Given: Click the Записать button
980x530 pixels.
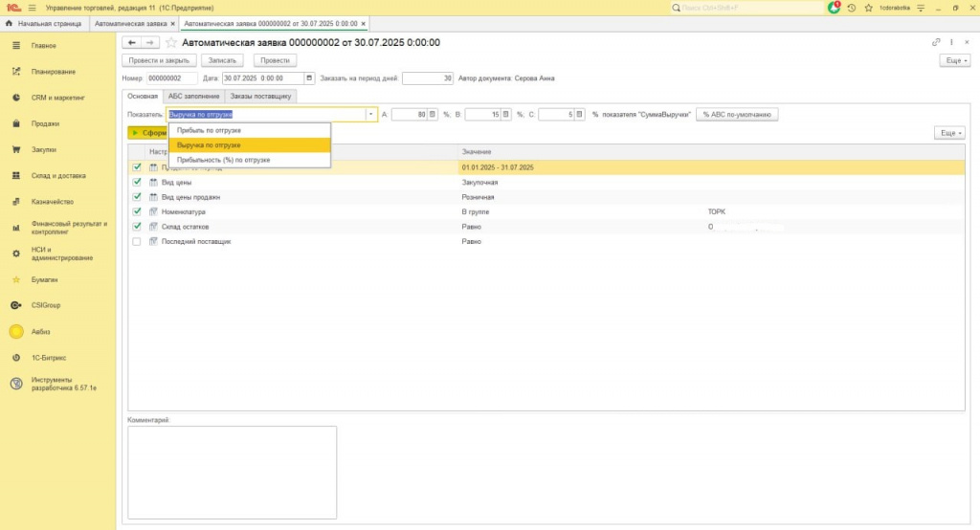Looking at the screenshot, I should pyautogui.click(x=222, y=60).
